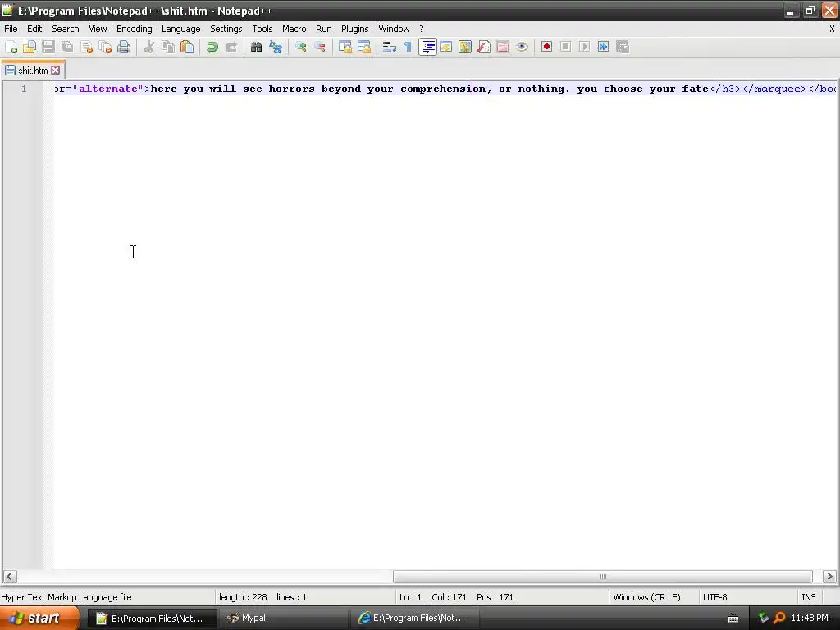
Task: Copy selection using the toolbar Copy icon
Action: (x=168, y=47)
